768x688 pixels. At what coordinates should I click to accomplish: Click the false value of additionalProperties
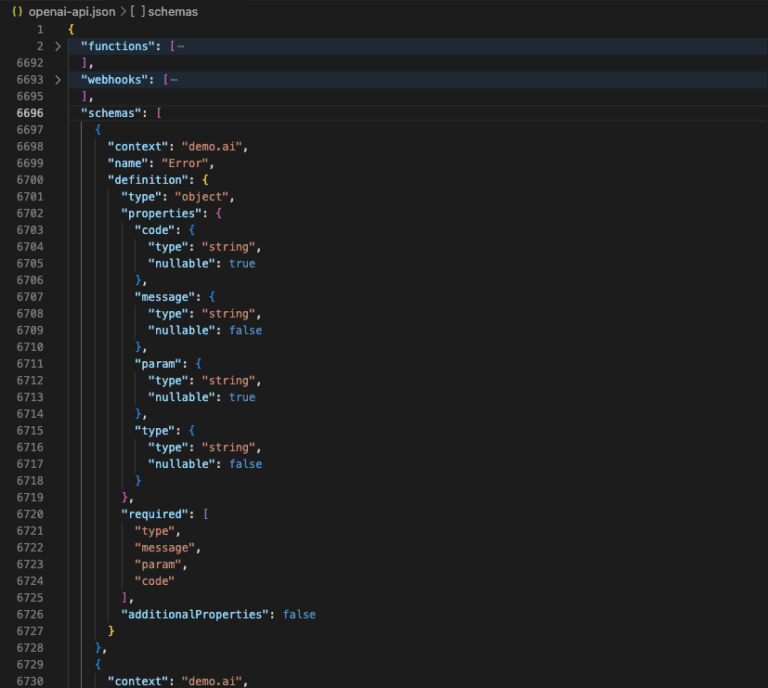pos(299,615)
